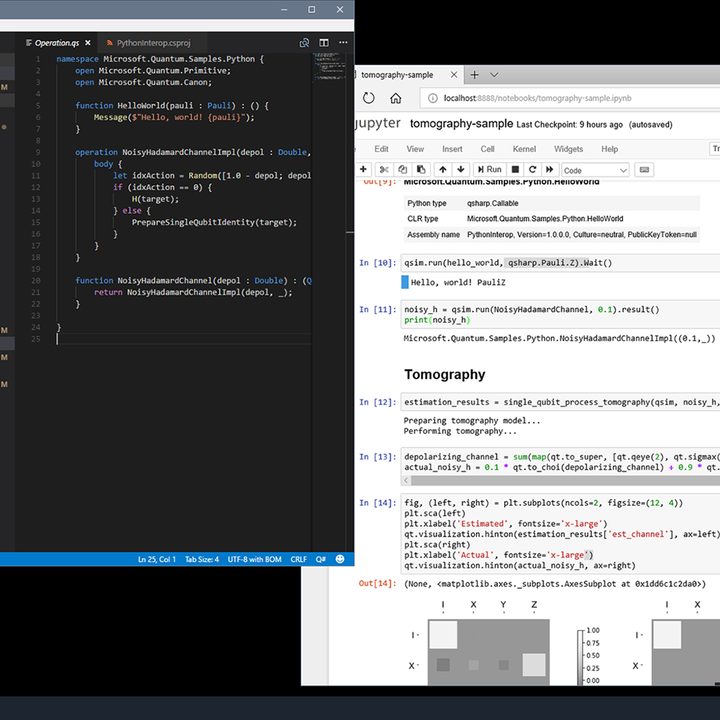The image size is (720, 720).
Task: Open changes icon in VS Code editor
Action: pos(304,43)
